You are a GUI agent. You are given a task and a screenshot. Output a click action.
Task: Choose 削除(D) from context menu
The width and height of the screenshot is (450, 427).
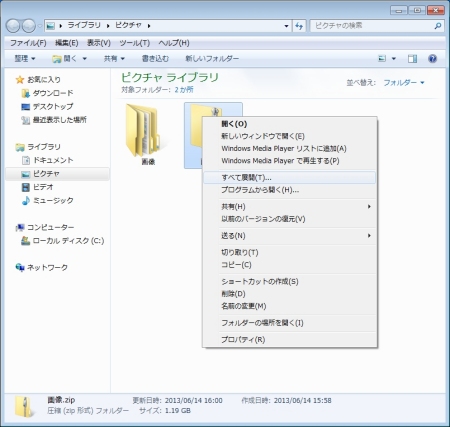[289, 294]
